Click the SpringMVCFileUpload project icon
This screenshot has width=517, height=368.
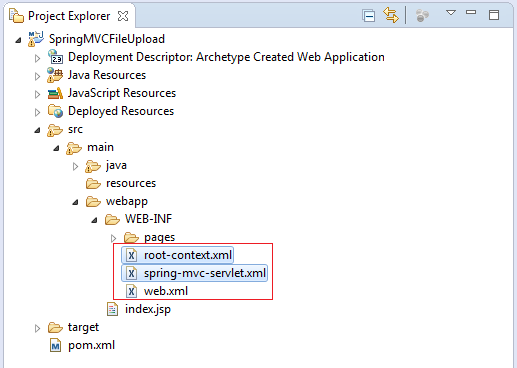coord(36,39)
